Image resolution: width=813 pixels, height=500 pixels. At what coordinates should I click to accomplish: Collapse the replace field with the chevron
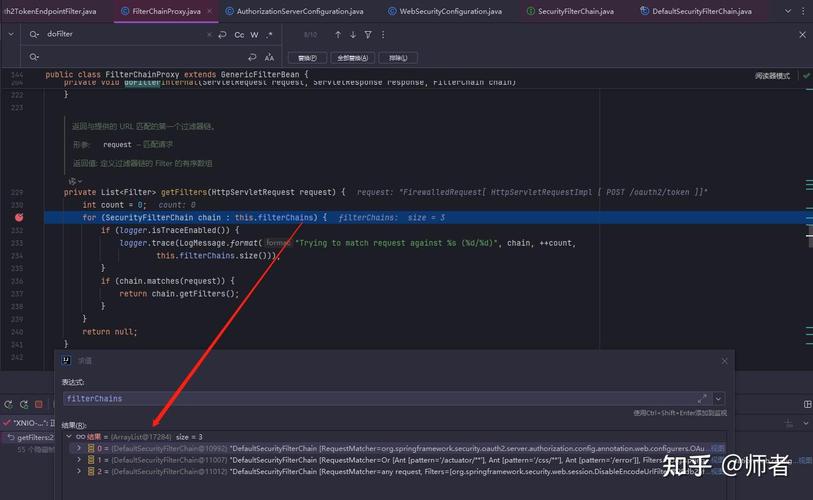coord(11,34)
